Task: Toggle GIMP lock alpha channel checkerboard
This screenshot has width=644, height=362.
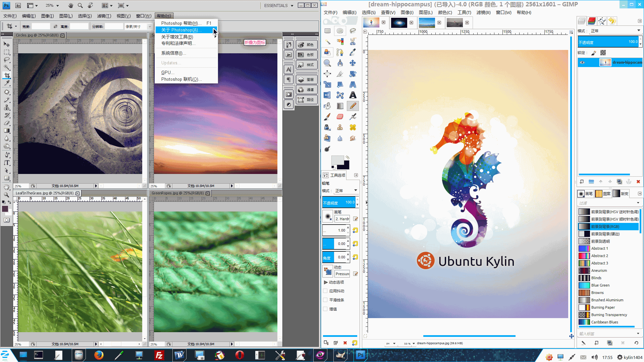Action: point(603,53)
